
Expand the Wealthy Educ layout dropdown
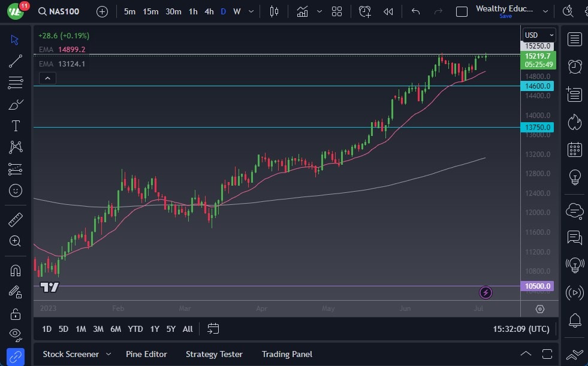pyautogui.click(x=545, y=11)
